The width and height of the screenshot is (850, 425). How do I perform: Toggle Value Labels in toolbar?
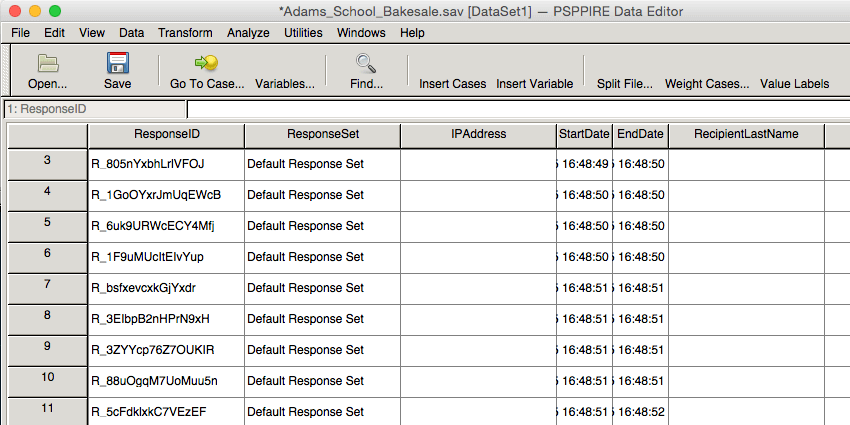(794, 84)
